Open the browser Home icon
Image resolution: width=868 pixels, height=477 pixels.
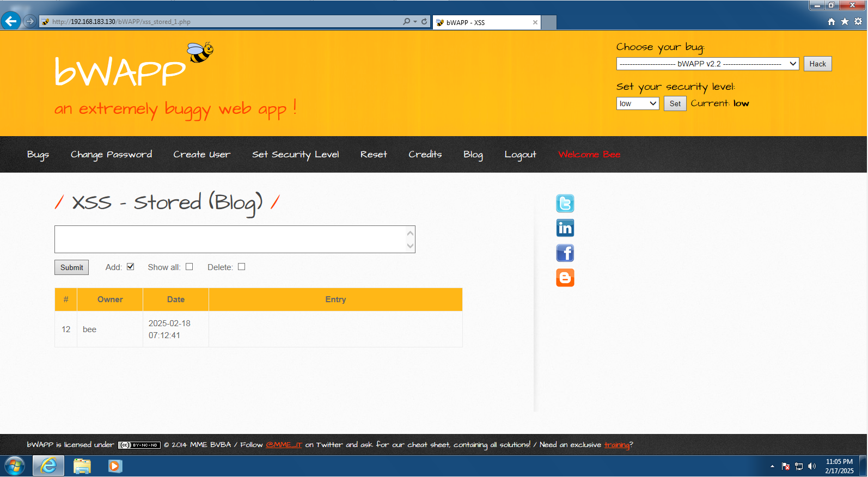pos(832,21)
